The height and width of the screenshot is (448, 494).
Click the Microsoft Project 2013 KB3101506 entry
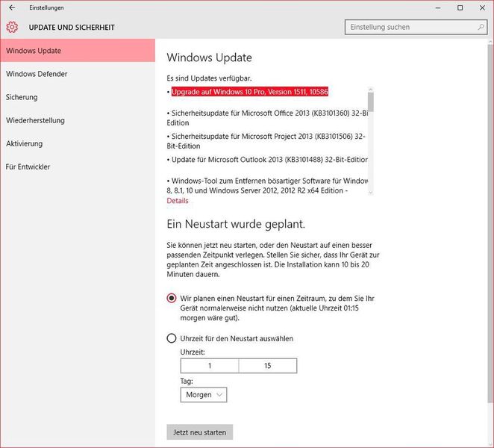[266, 141]
